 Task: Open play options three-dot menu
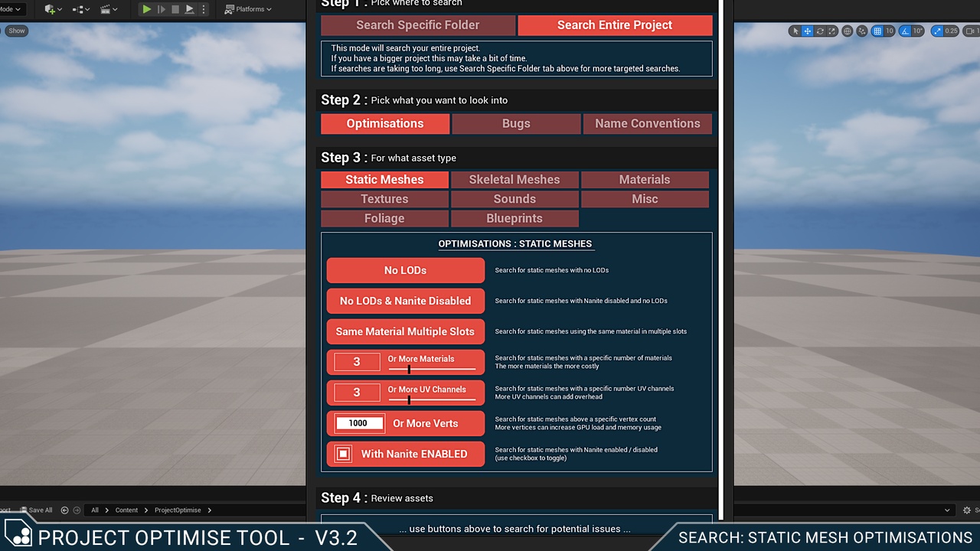(204, 9)
